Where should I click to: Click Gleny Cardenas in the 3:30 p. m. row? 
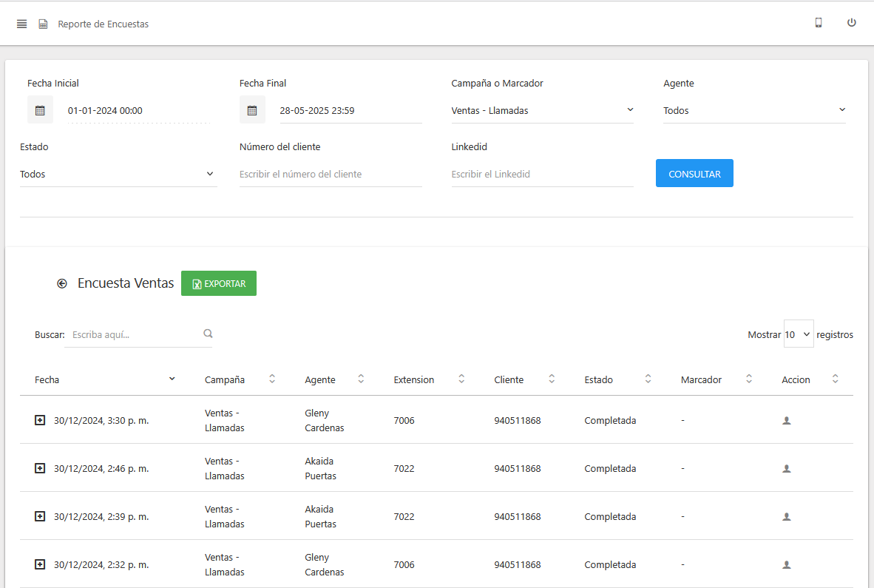click(x=325, y=420)
